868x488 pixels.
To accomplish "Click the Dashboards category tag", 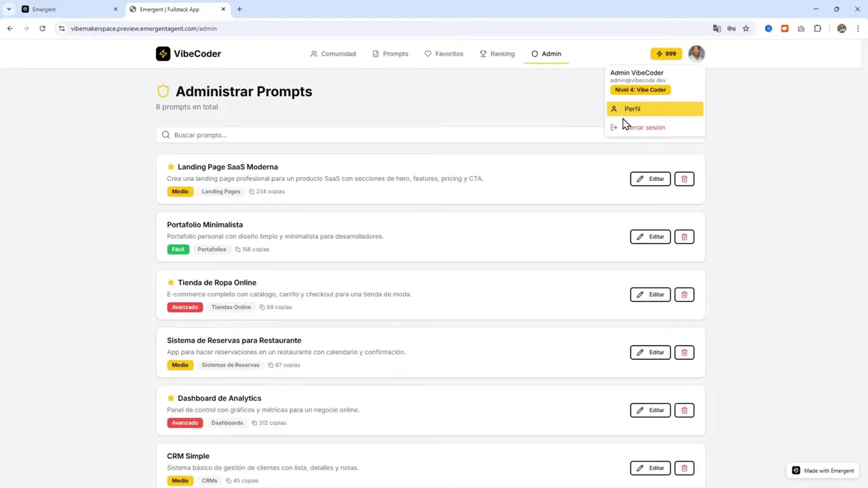I will tap(227, 423).
